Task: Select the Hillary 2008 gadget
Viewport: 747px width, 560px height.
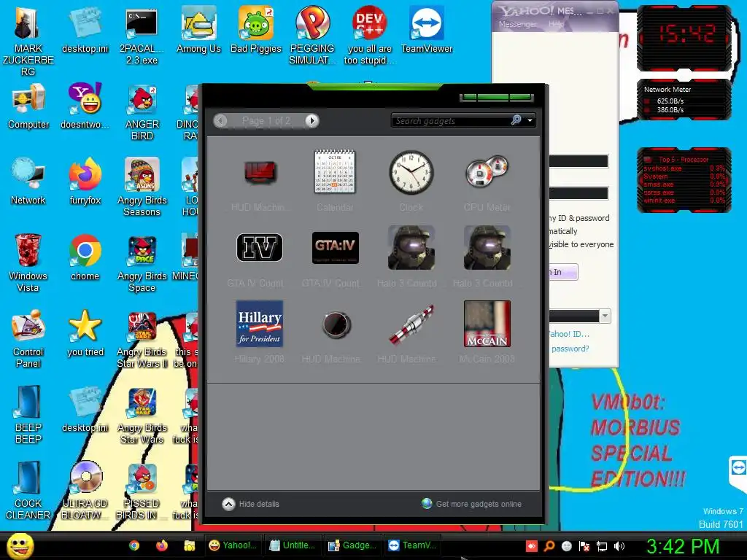Action: [259, 323]
